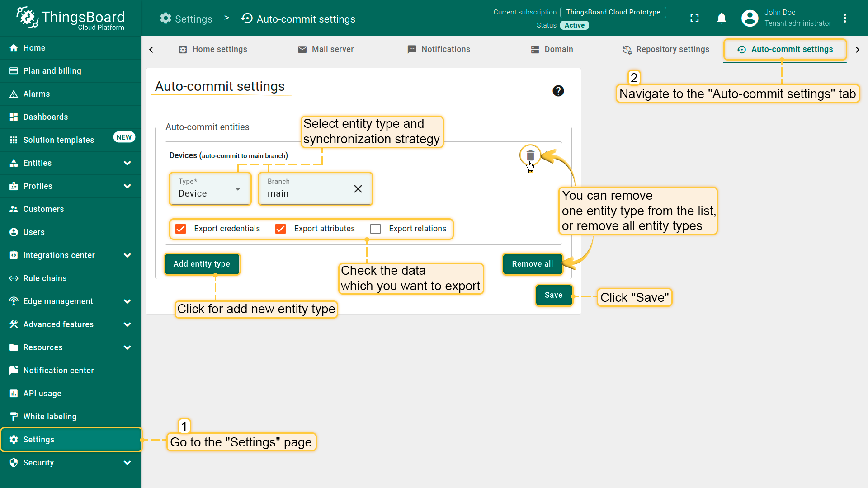Uncheck the Export attributes checkbox
This screenshot has height=488, width=868.
280,229
